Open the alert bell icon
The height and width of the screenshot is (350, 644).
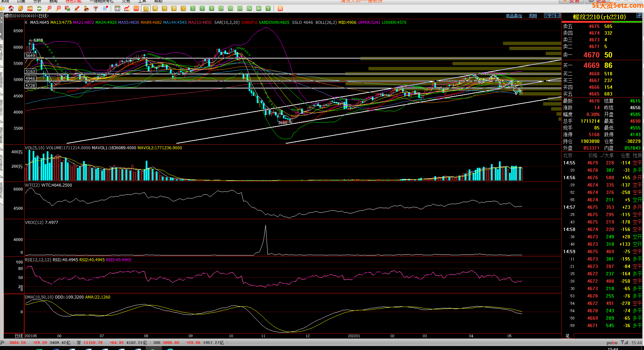86,8
